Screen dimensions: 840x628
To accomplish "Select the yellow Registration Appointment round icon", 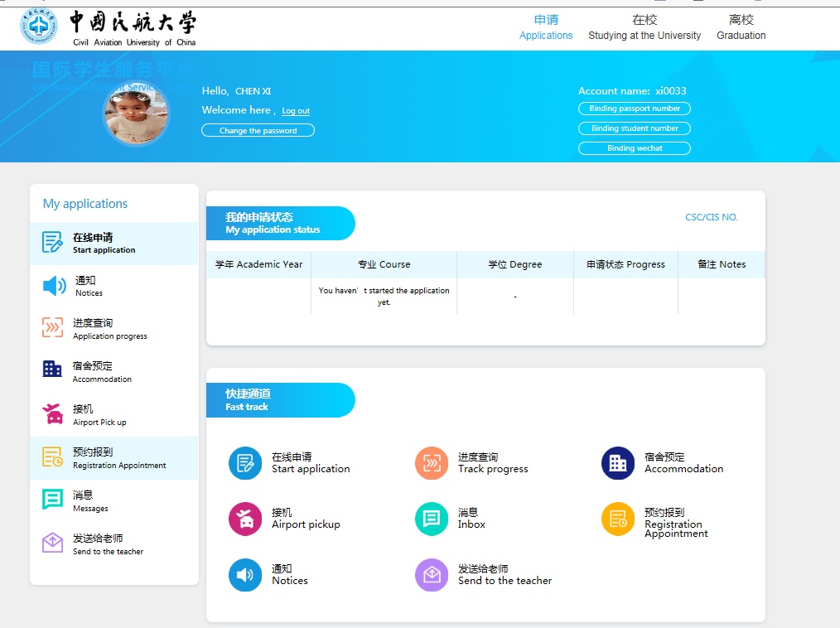I will pos(617,519).
